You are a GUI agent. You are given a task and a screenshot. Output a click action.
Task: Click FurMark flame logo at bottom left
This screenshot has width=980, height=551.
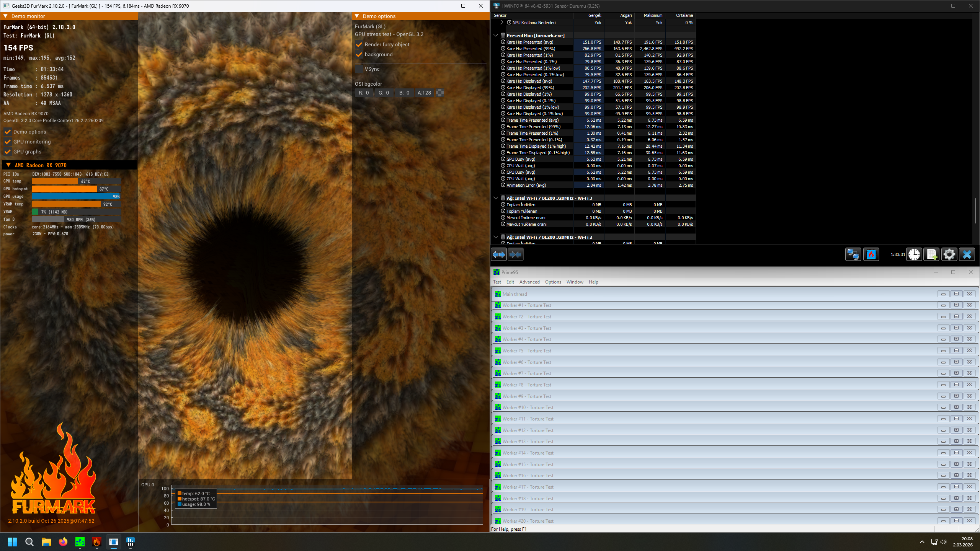[54, 469]
